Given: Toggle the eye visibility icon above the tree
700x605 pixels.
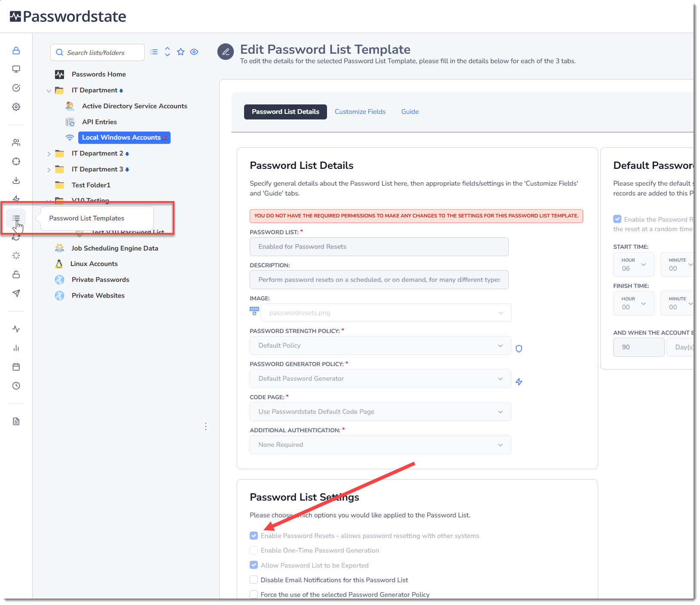Looking at the screenshot, I should (194, 52).
